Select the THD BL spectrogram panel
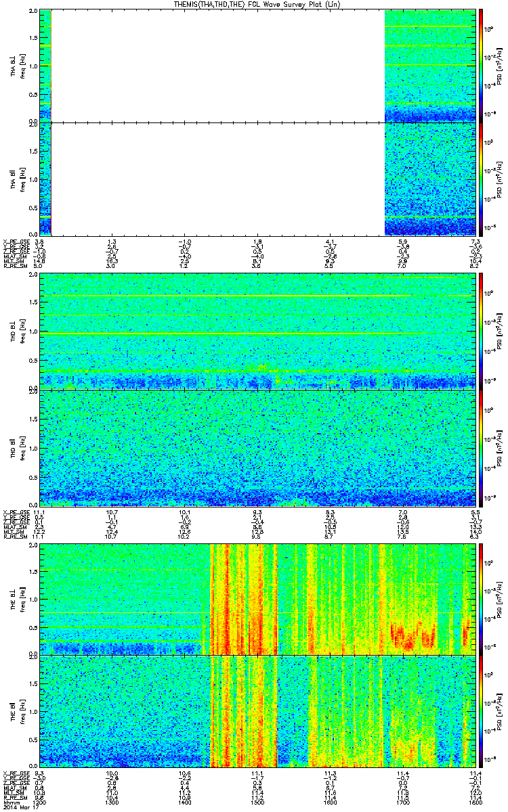Viewport: 508px width, 812px height. coord(258,332)
